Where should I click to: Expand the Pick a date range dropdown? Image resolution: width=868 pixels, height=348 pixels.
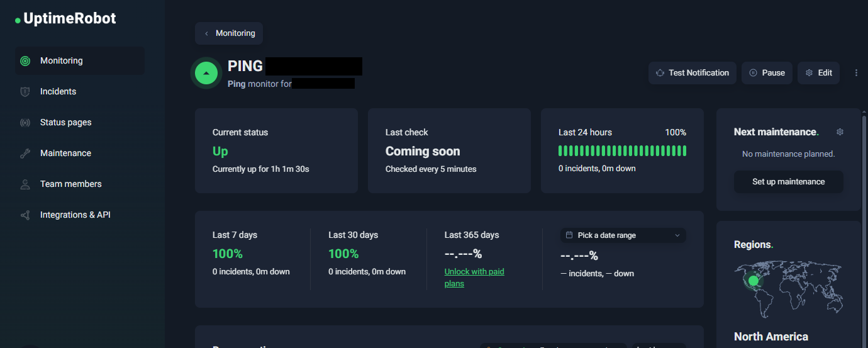[623, 235]
